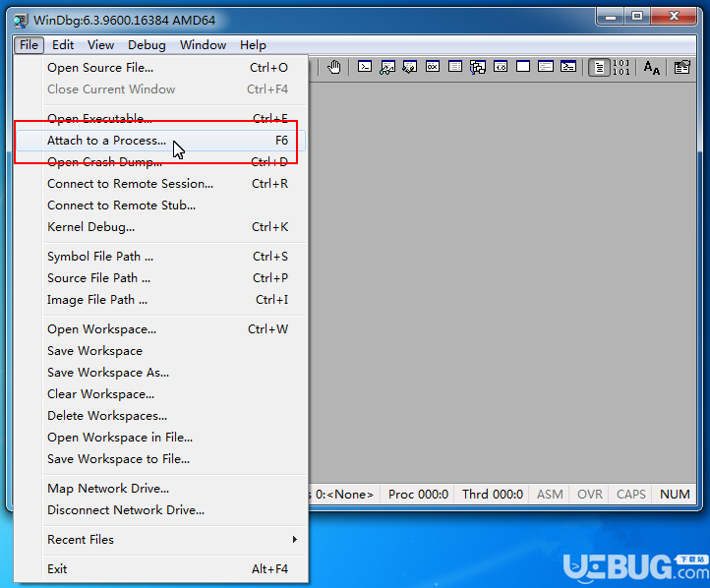Viewport: 710px width, 588px height.
Task: Click the ASM status bar indicator
Action: click(x=550, y=495)
